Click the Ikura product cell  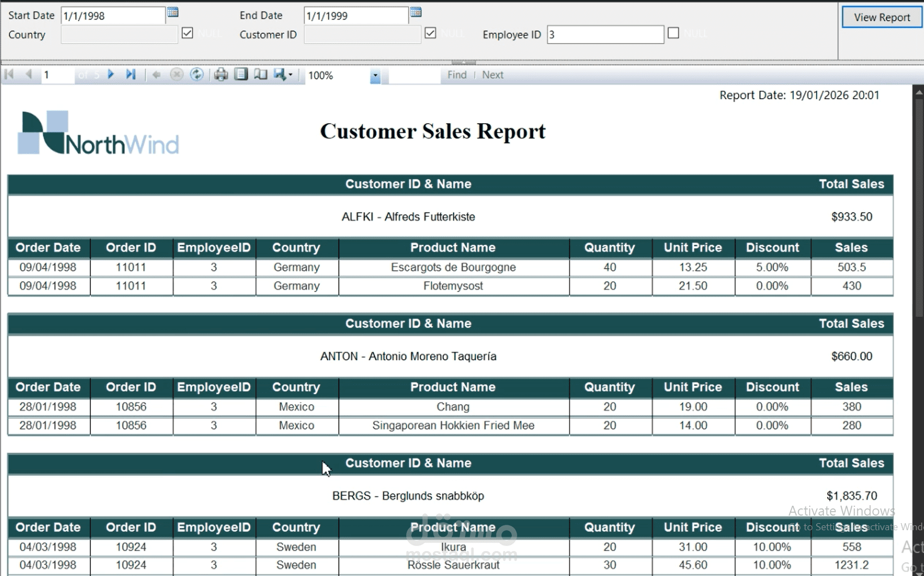(454, 547)
